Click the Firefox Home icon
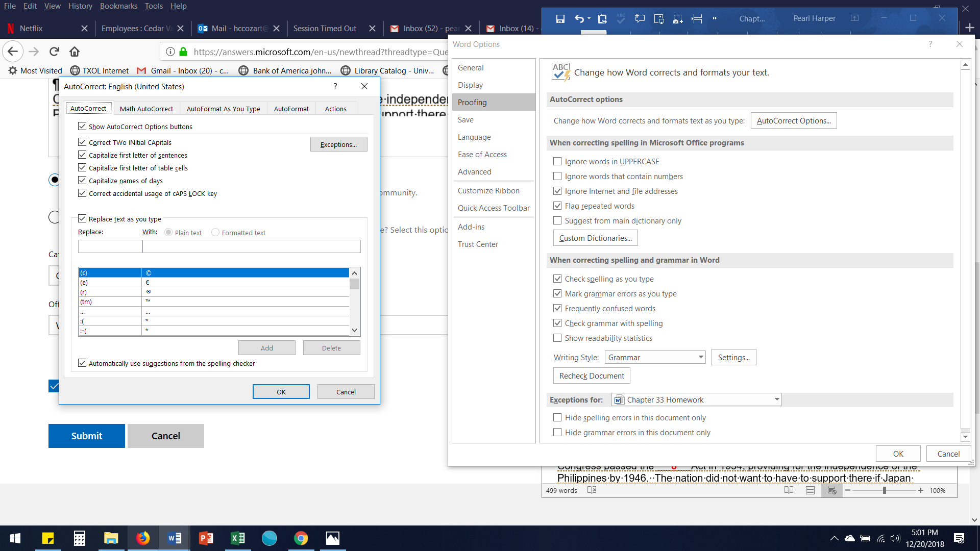 [75, 52]
